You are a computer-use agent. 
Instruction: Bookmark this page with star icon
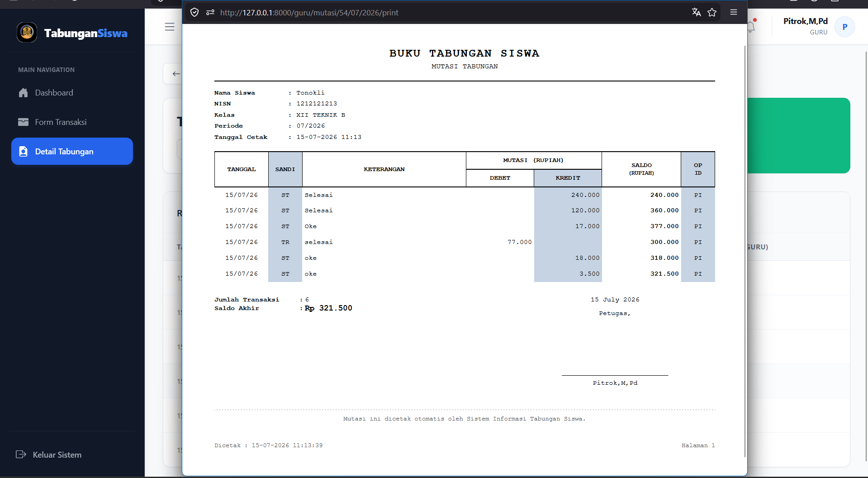point(712,12)
